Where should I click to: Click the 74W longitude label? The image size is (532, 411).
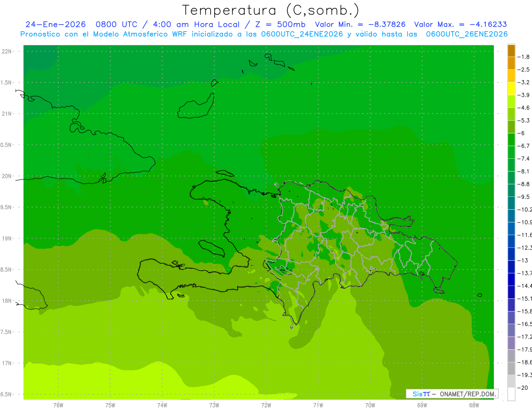coord(162,405)
